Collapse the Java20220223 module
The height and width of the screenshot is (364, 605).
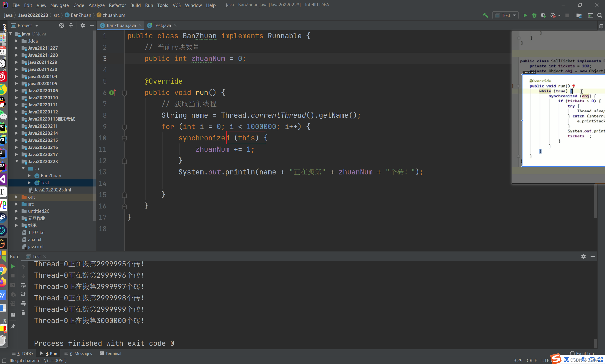pos(17,161)
